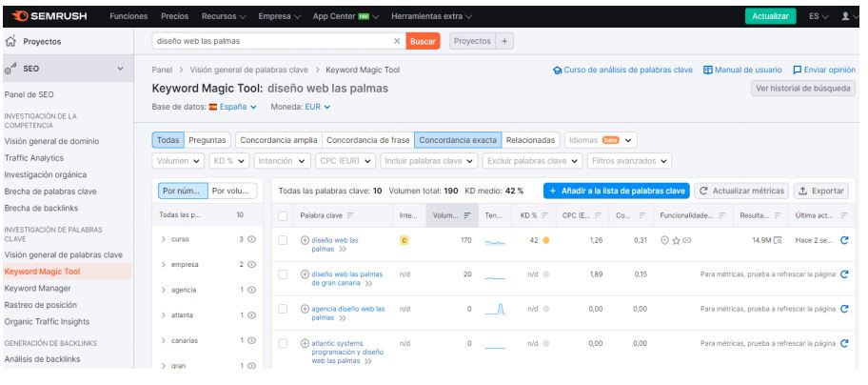Click the Proyectos home icon
Image resolution: width=868 pixels, height=385 pixels.
point(10,41)
